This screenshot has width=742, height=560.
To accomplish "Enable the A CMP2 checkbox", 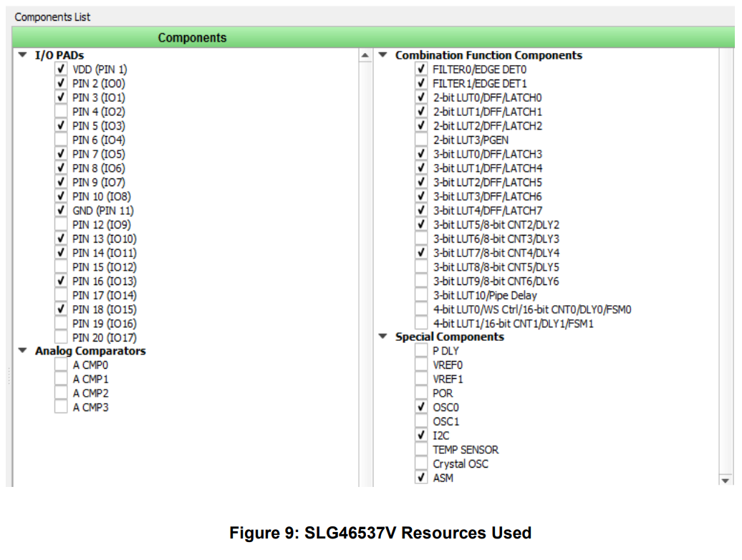I will pos(61,393).
